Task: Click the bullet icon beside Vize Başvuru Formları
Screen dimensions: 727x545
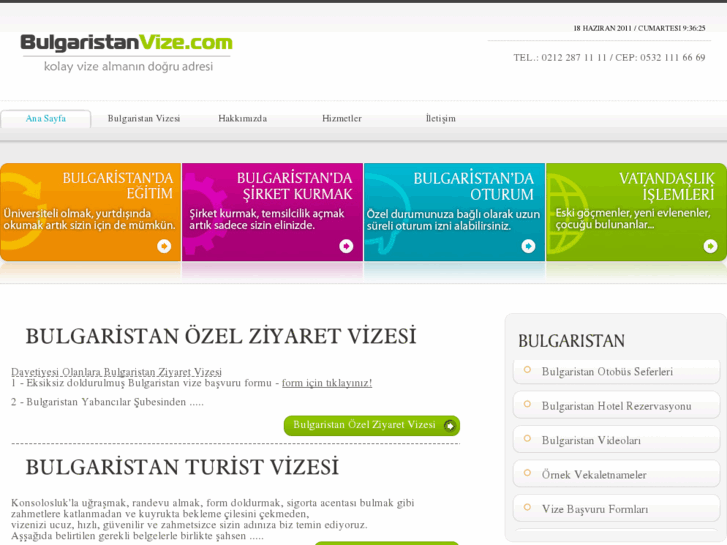Action: point(527,507)
